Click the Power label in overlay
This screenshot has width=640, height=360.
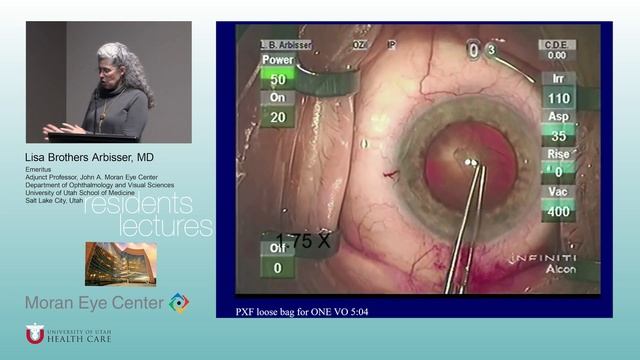tap(278, 60)
